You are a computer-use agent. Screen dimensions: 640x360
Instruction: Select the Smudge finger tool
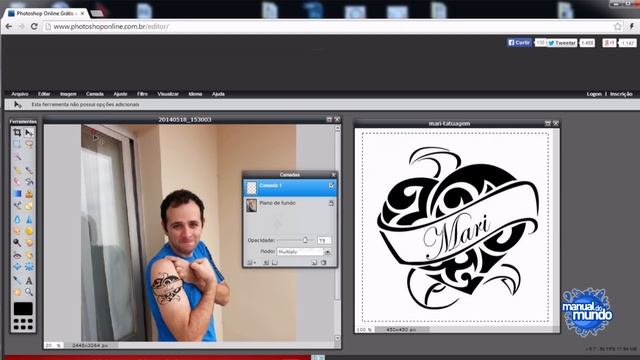click(x=17, y=231)
